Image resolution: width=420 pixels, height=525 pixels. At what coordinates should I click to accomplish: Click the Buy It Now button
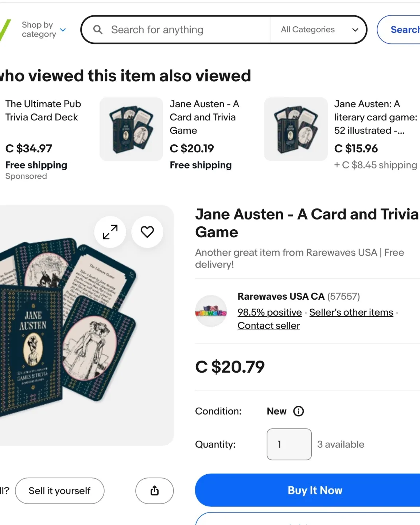click(314, 490)
